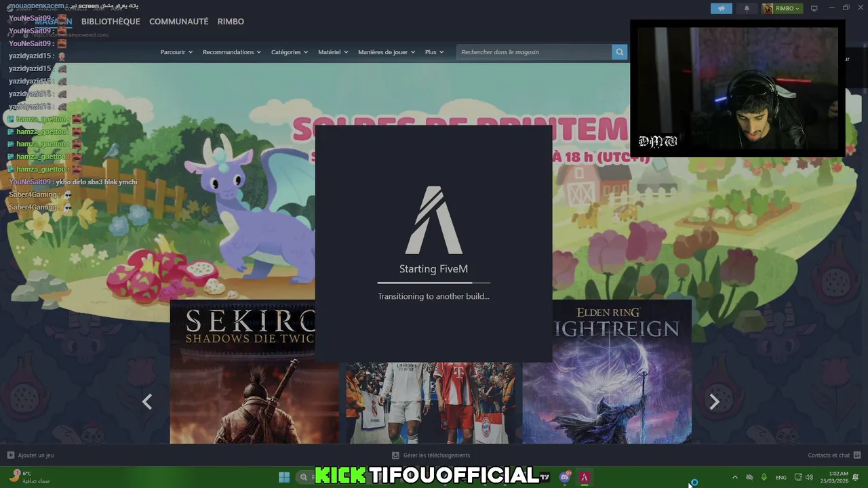This screenshot has height=488, width=868.
Task: Open the Windows notification center bell
Action: 856,477
